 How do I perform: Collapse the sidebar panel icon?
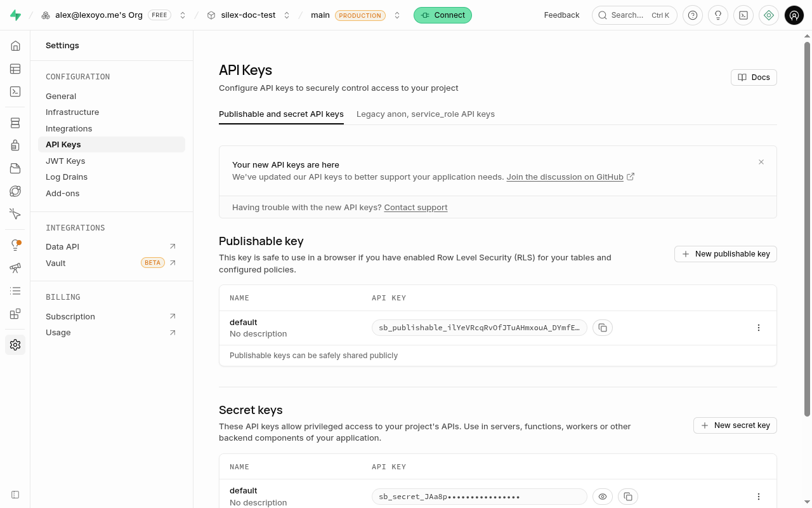[x=15, y=495]
